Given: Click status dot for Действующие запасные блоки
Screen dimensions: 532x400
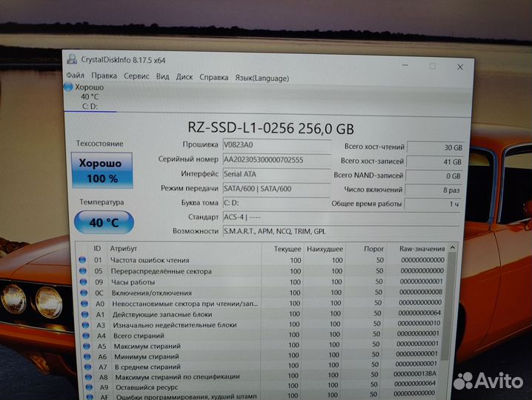Looking at the screenshot, I should [85, 314].
